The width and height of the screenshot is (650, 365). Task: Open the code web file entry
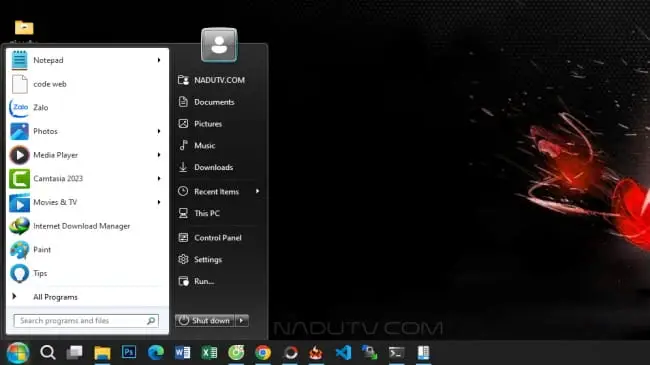[x=87, y=84]
